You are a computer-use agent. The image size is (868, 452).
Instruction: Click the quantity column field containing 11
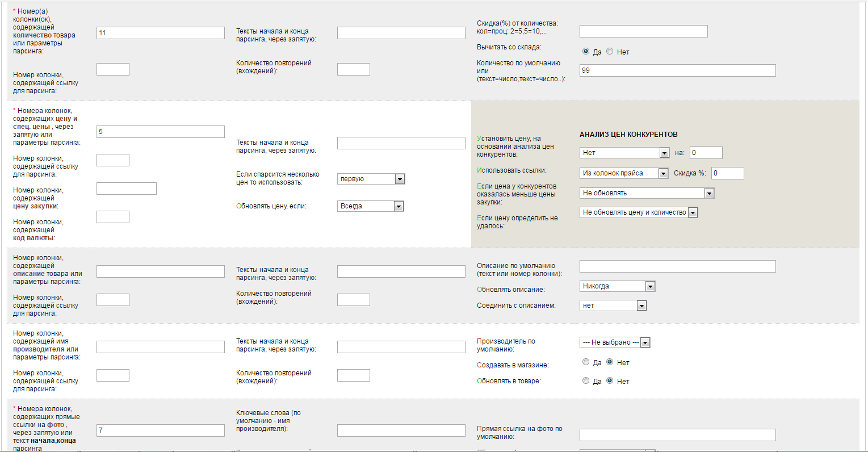(x=160, y=33)
